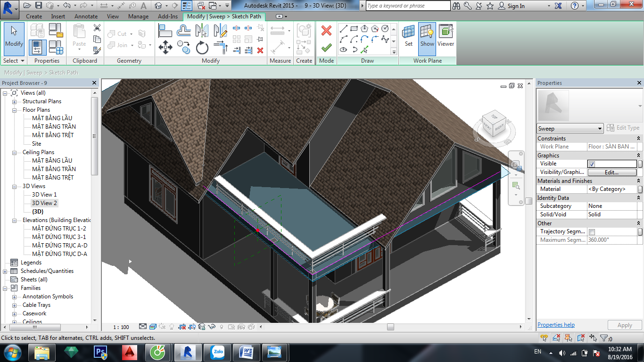Open the view scale 1 : 100 selector
Screen dimensions: 644x362
click(x=121, y=327)
